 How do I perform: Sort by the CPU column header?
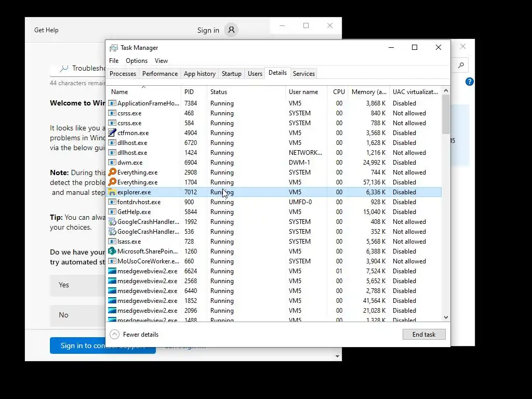click(x=338, y=91)
